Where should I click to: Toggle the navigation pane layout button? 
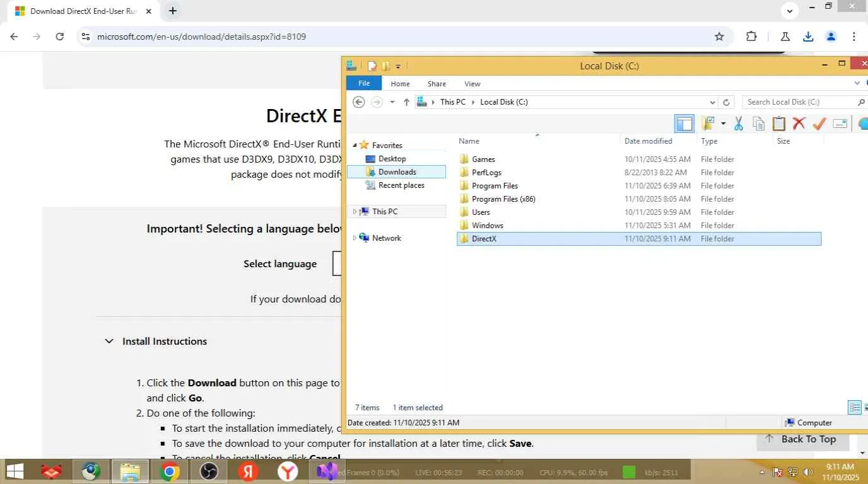click(x=684, y=124)
